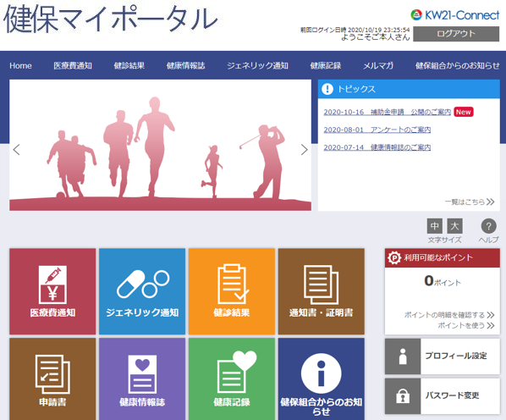This screenshot has height=420, width=506.
Task: Open the 健康記録 heart notes tile
Action: coord(232,379)
